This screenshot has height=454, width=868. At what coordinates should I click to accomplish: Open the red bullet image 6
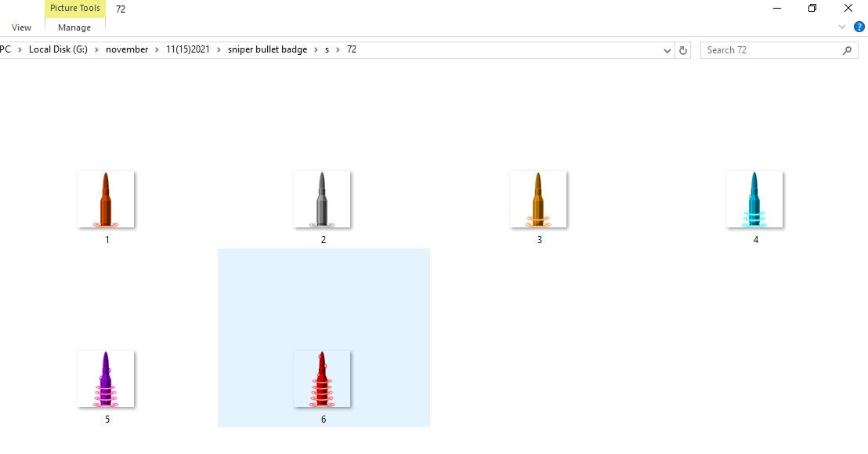click(323, 379)
